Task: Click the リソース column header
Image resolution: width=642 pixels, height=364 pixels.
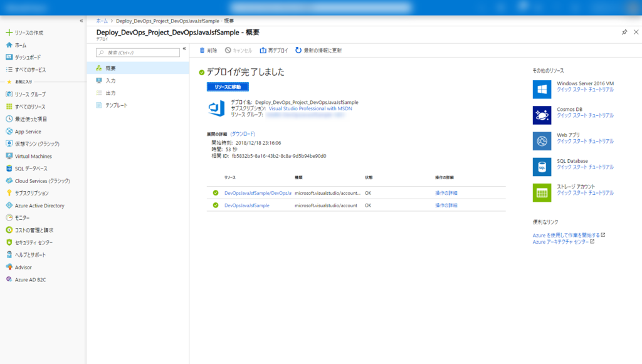Action: 230,177
